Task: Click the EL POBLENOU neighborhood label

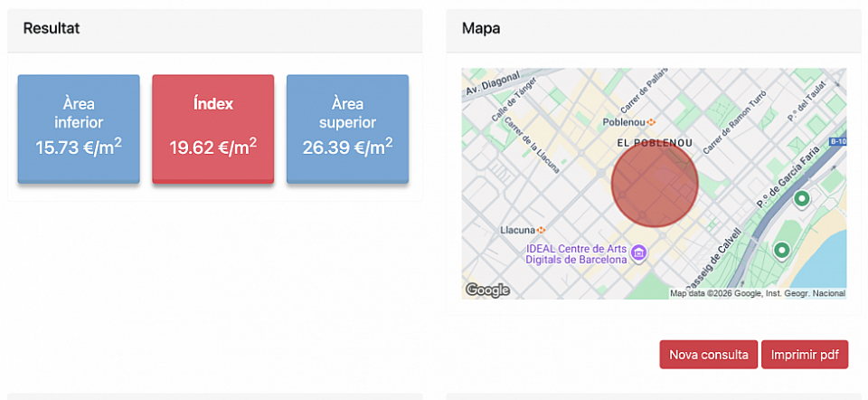Action: 655,143
